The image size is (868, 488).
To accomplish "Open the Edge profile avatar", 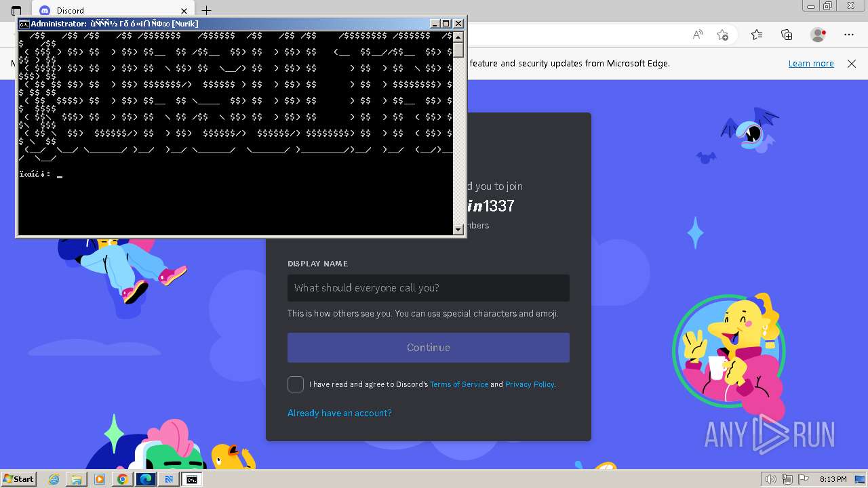I will point(818,35).
